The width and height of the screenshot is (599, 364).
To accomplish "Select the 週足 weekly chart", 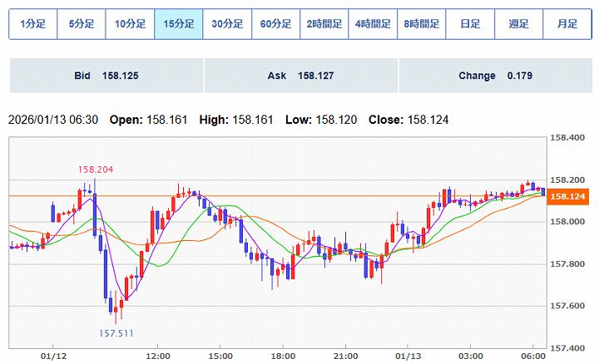I will tap(519, 24).
